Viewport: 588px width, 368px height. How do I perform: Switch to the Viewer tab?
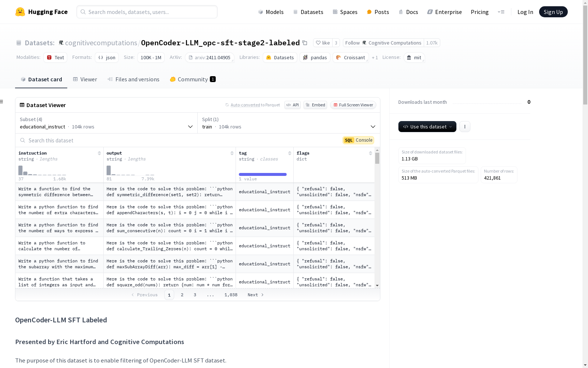tap(85, 79)
